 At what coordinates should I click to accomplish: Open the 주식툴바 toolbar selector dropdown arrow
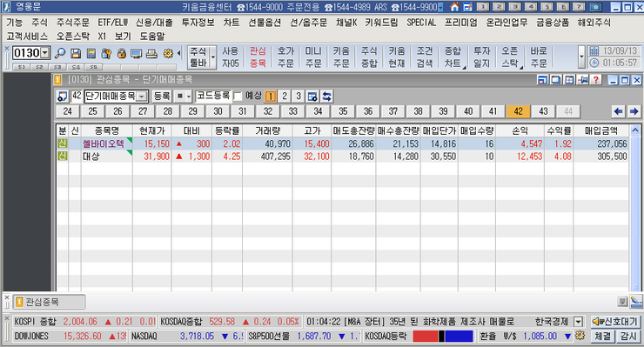pos(212,57)
